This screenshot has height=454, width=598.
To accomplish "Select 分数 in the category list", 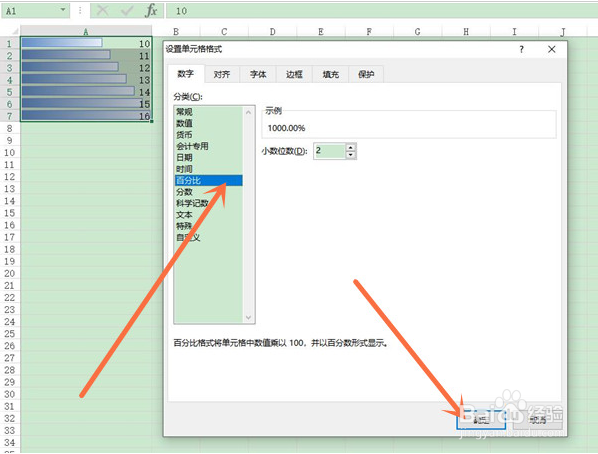I will [x=208, y=192].
